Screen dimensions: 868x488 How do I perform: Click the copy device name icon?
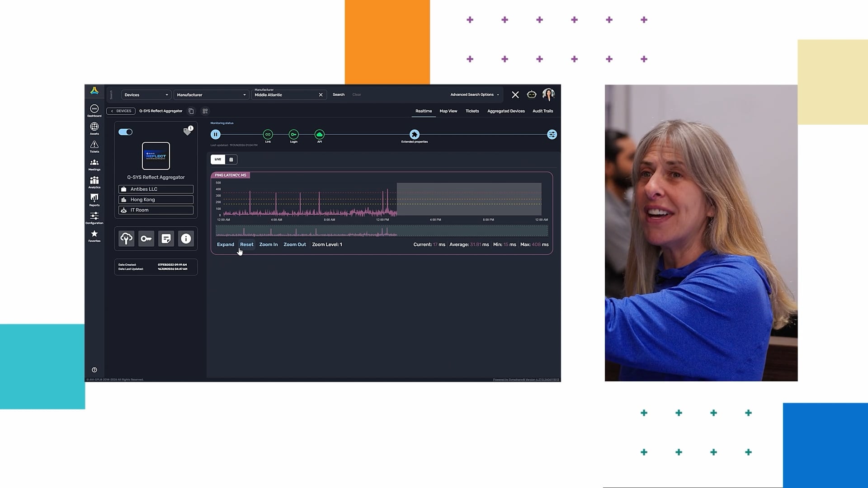tap(191, 111)
